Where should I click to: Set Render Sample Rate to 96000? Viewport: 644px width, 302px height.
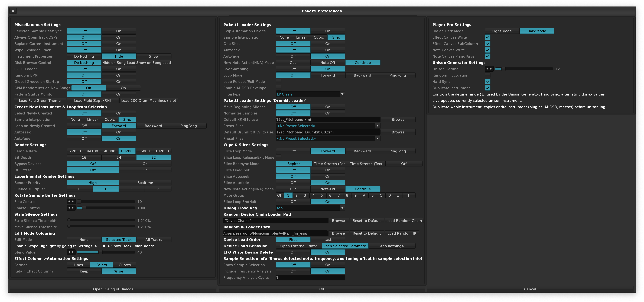coord(144,151)
